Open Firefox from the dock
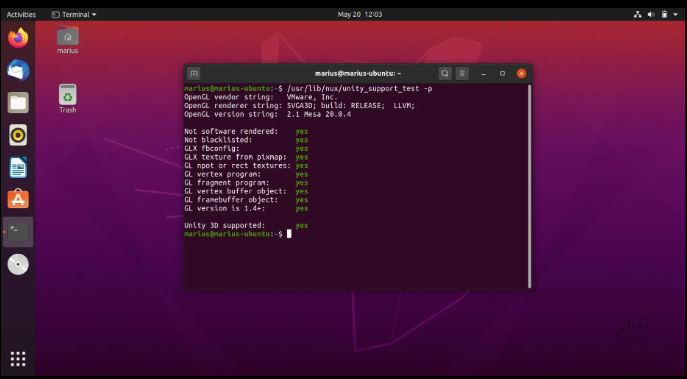The height and width of the screenshot is (379, 687). tap(18, 38)
